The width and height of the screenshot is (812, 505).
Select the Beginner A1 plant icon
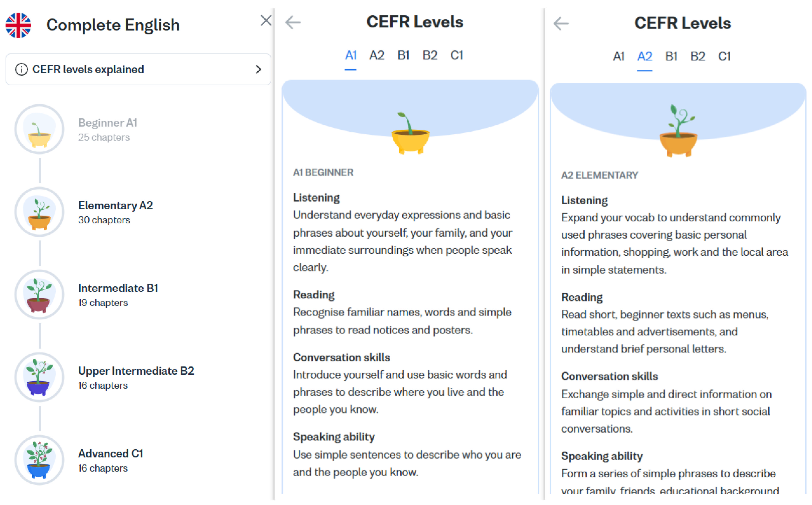pos(39,129)
